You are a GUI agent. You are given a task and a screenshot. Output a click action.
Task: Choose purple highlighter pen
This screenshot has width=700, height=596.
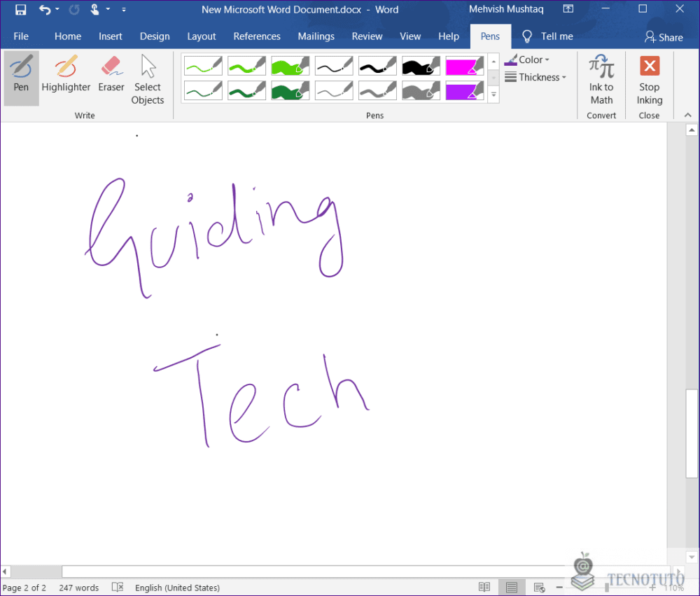pyautogui.click(x=465, y=91)
